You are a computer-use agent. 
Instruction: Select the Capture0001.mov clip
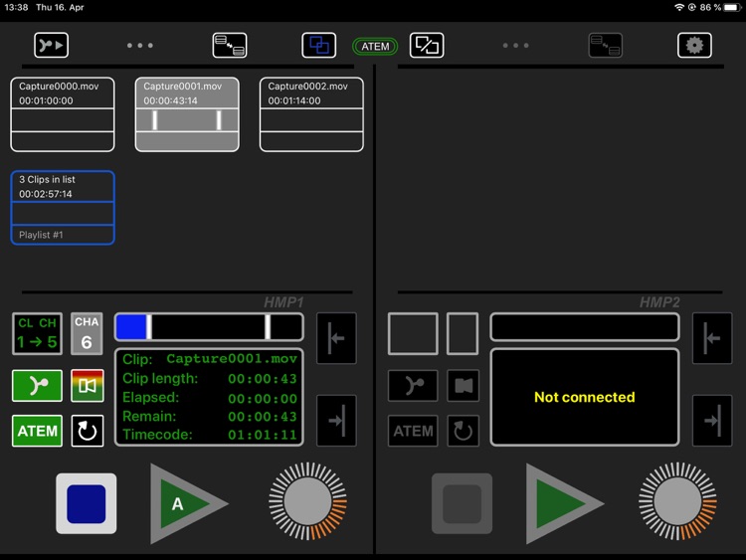pyautogui.click(x=187, y=114)
